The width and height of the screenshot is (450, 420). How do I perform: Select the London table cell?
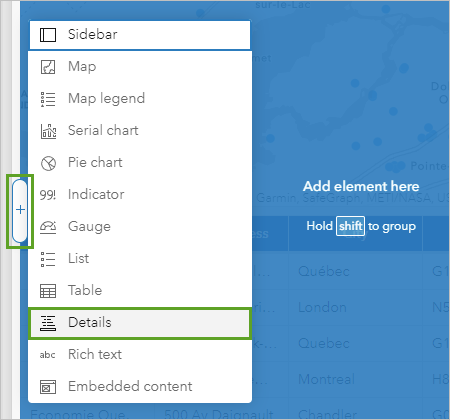tap(322, 307)
